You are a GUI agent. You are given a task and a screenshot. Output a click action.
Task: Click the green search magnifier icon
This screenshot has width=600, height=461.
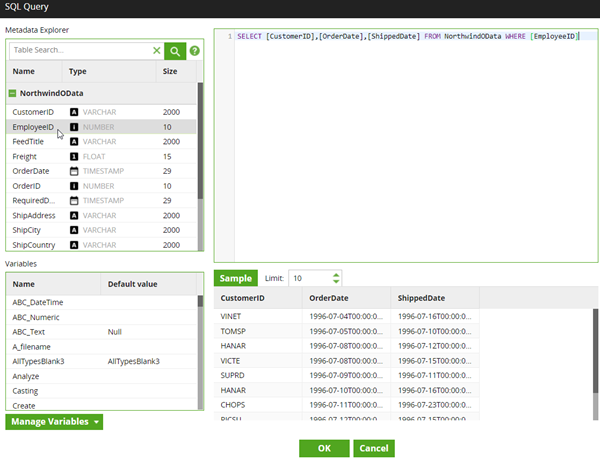[x=175, y=51]
